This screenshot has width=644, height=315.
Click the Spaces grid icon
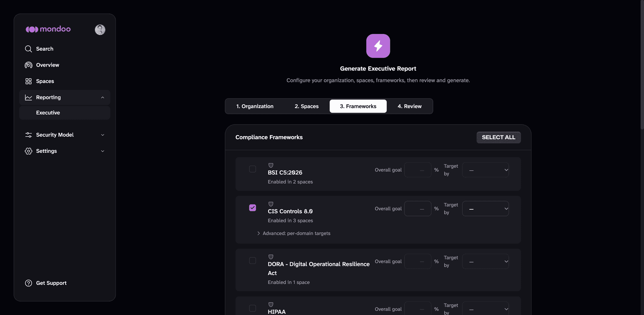coord(28,81)
